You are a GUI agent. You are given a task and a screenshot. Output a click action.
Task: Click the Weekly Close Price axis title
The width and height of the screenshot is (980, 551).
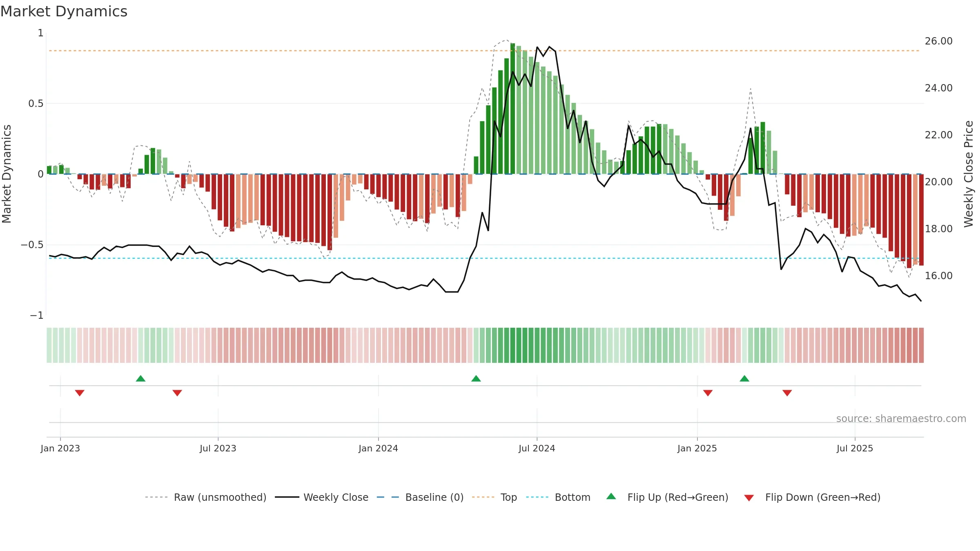click(969, 174)
